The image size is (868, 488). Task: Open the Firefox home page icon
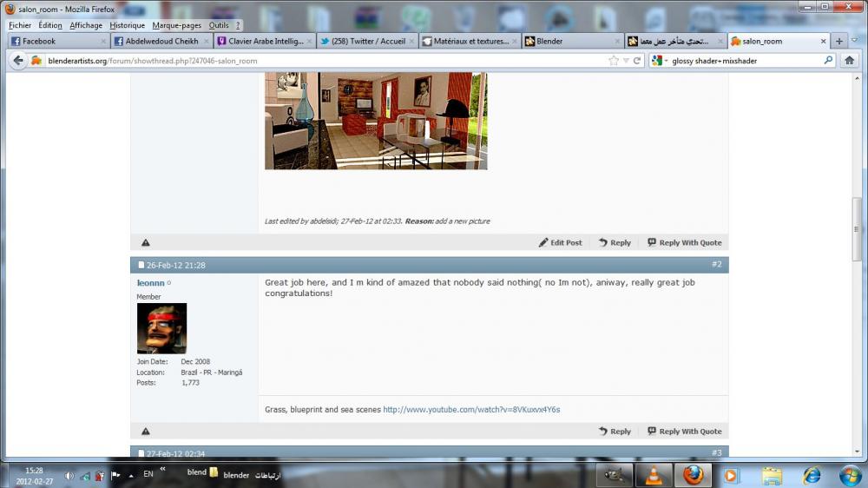849,61
